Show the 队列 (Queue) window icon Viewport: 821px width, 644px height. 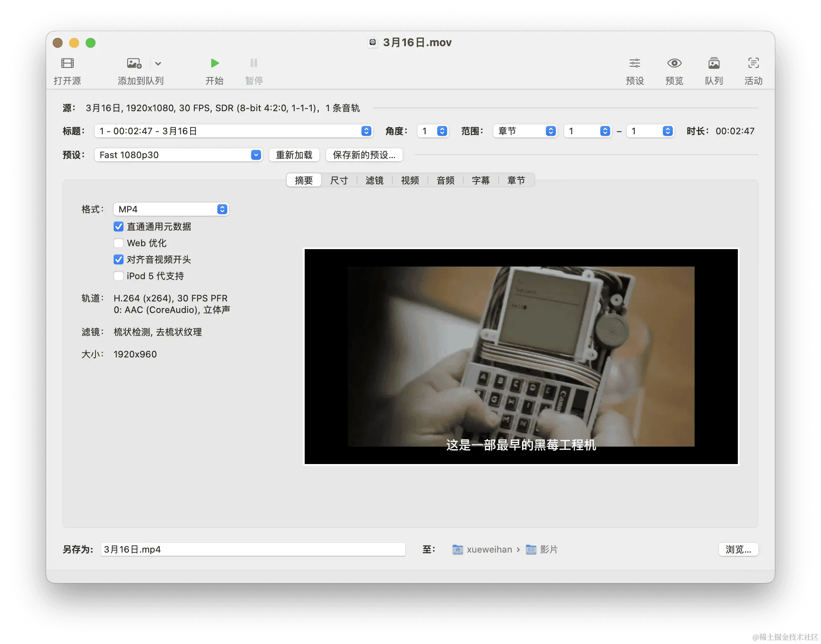tap(714, 63)
